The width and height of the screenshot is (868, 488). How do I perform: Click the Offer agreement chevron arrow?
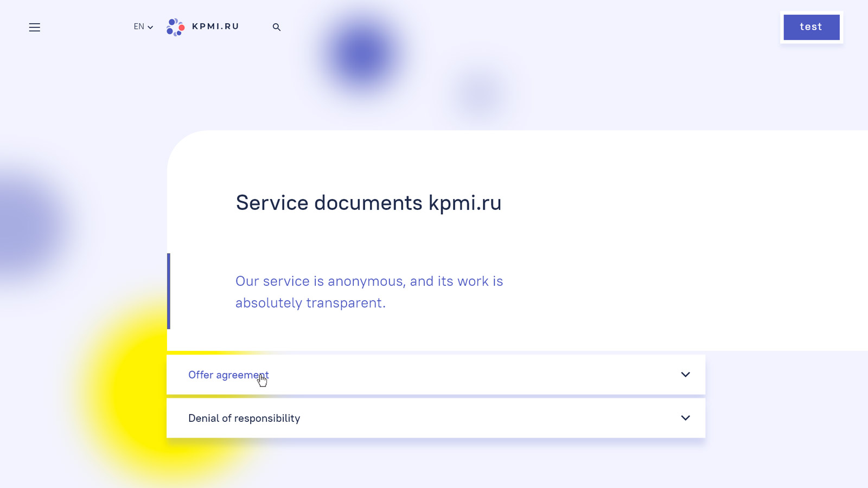(x=685, y=375)
